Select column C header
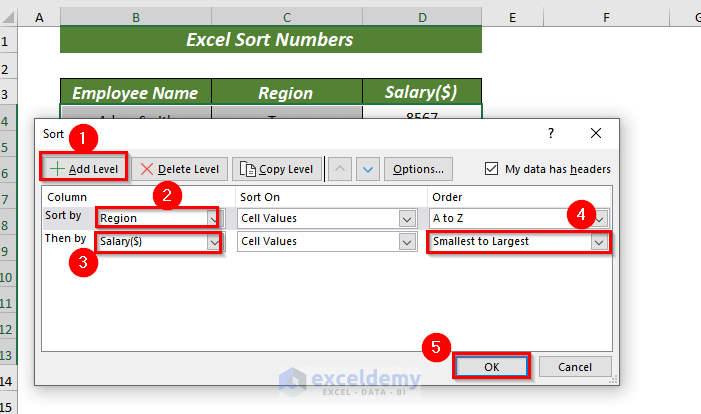The height and width of the screenshot is (414, 701). click(x=287, y=17)
